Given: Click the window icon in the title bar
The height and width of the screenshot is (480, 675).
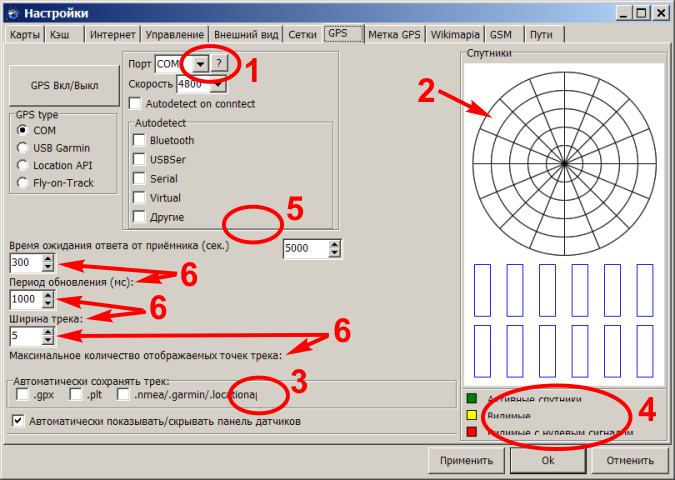Looking at the screenshot, I should (12, 12).
